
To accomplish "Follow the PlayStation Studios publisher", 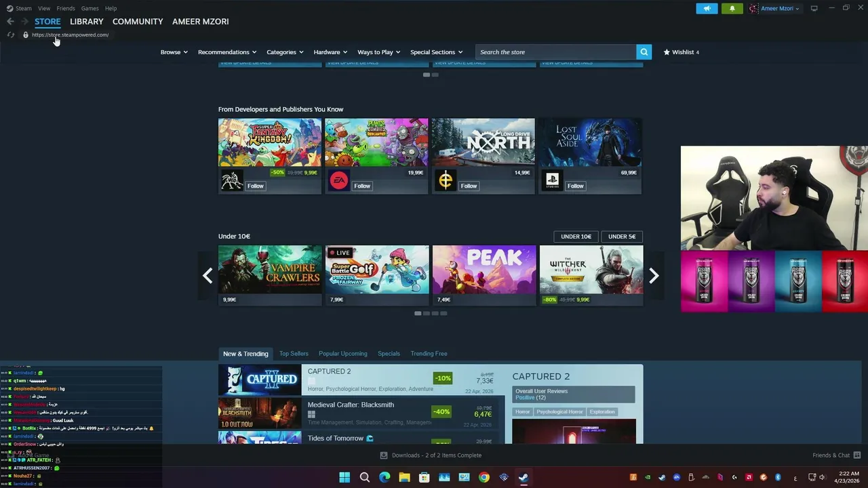I will 576,186.
